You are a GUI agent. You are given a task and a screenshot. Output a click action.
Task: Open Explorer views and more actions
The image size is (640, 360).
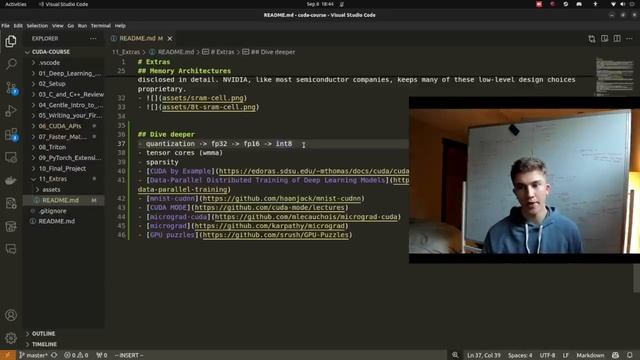coord(93,38)
